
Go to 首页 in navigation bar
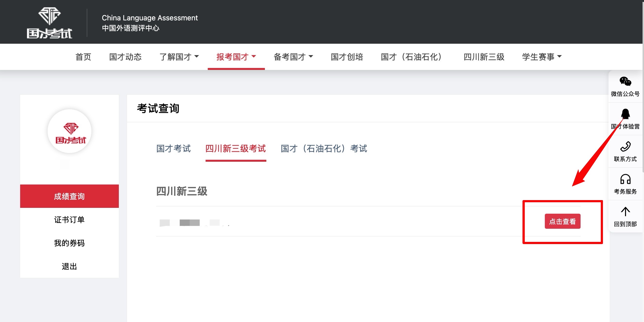[83, 57]
